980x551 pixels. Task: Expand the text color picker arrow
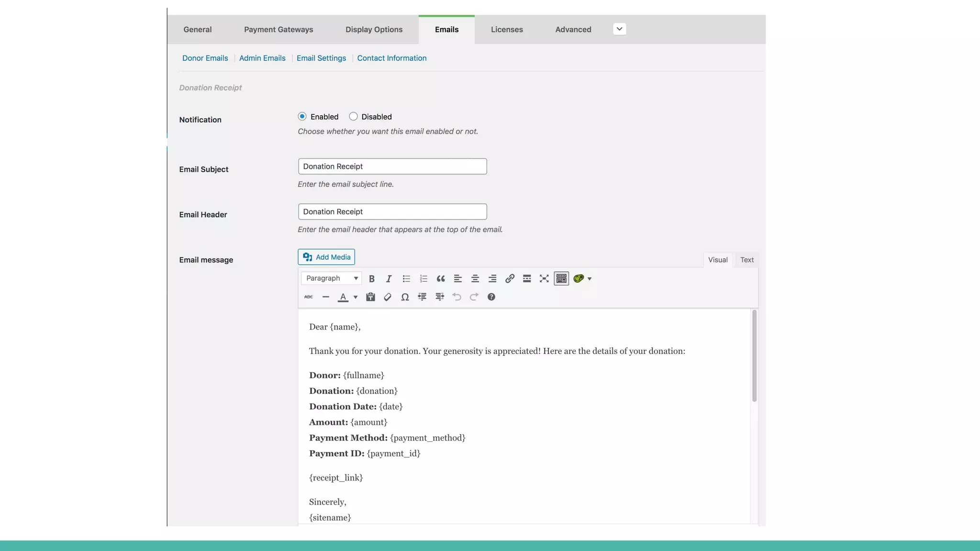pyautogui.click(x=356, y=297)
